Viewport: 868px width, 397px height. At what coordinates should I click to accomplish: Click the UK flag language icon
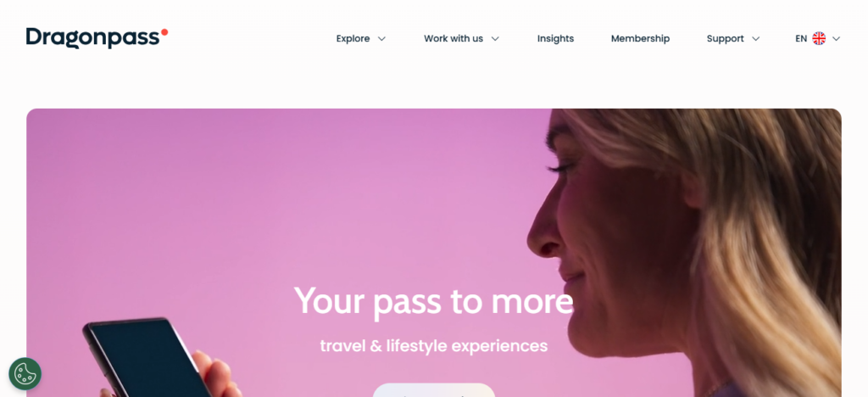point(819,39)
